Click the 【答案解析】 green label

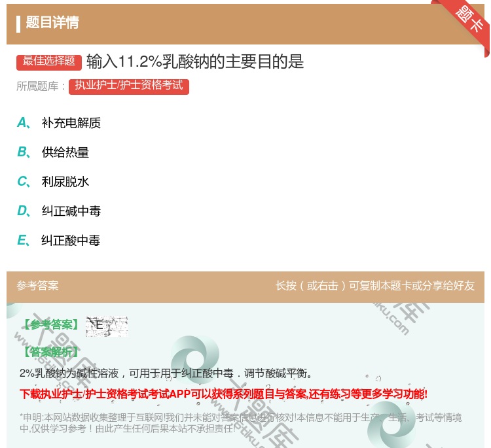[51, 352]
